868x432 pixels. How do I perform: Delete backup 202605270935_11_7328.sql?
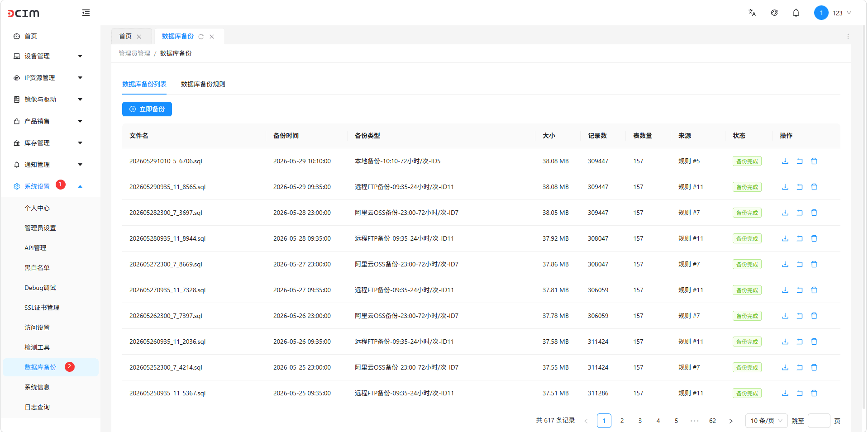pos(814,290)
